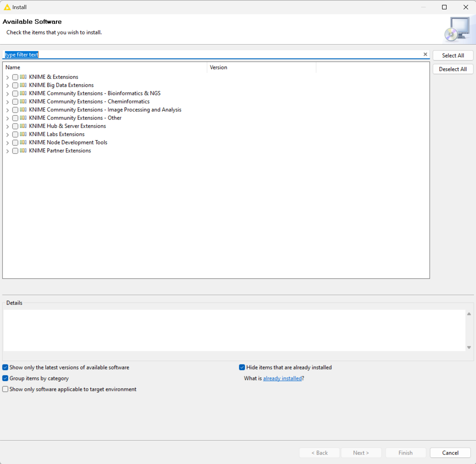Viewport: 476px width, 464px height.
Task: Select KNIME Community Extensions - Cheminformatics text
Action: [89, 102]
